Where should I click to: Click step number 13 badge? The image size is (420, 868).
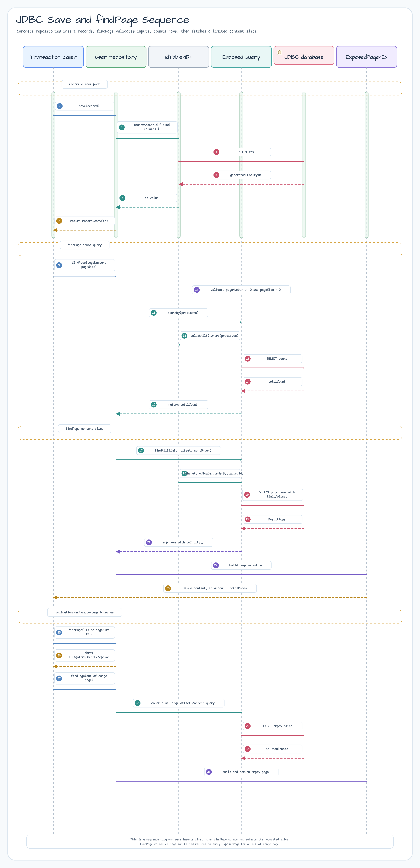pos(248,359)
